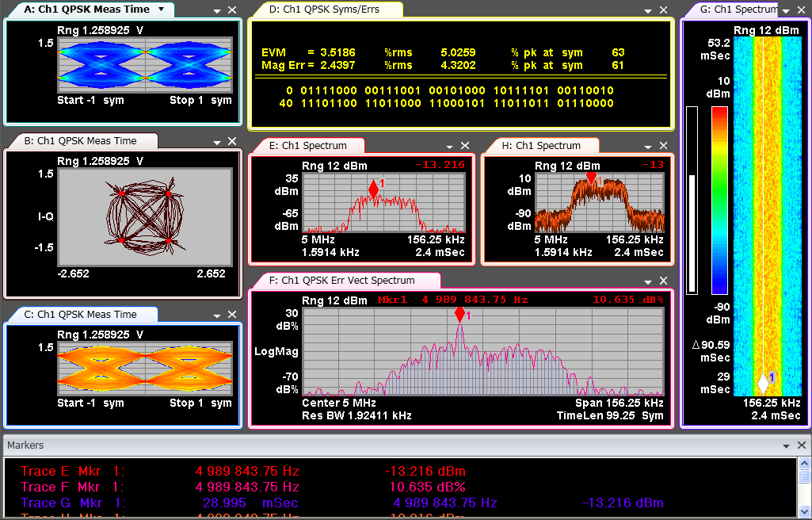Image resolution: width=812 pixels, height=520 pixels.
Task: Expand the Markers panel options arrow
Action: pyautogui.click(x=786, y=446)
